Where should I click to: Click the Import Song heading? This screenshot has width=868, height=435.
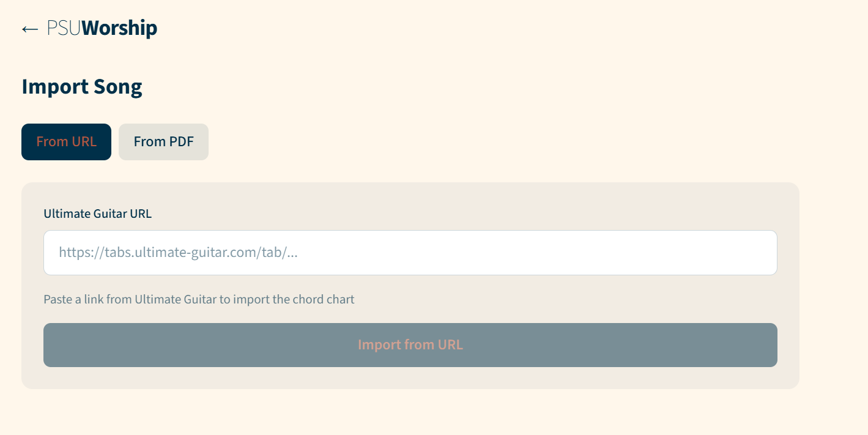tap(82, 87)
